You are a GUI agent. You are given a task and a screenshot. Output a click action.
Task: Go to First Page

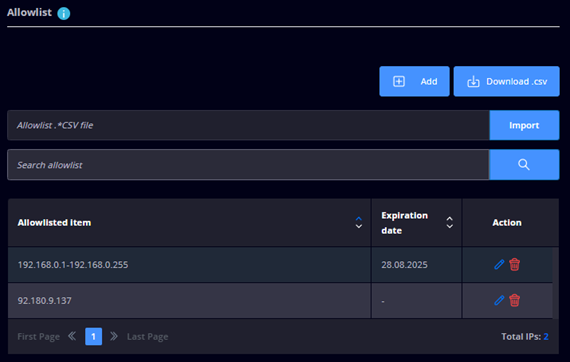pos(39,337)
